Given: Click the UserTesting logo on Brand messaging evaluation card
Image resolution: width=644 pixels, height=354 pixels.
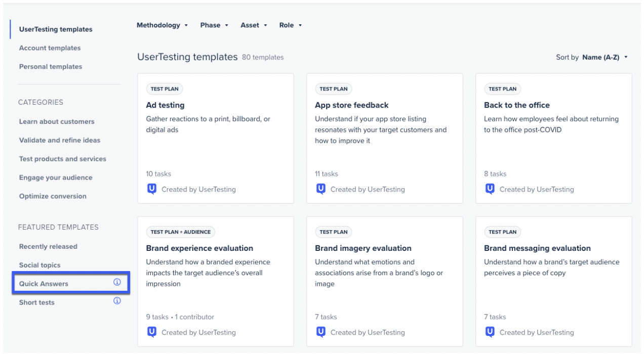Looking at the screenshot, I should 490,332.
